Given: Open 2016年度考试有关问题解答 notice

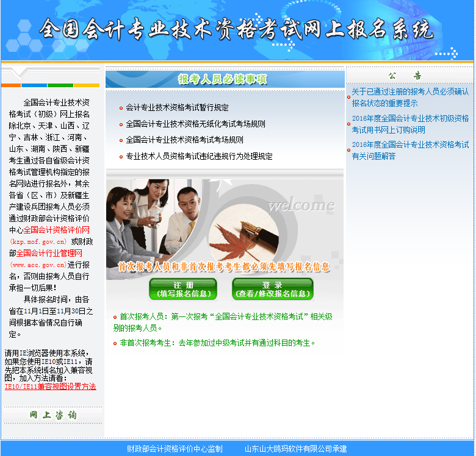Looking at the screenshot, I should tap(409, 150).
